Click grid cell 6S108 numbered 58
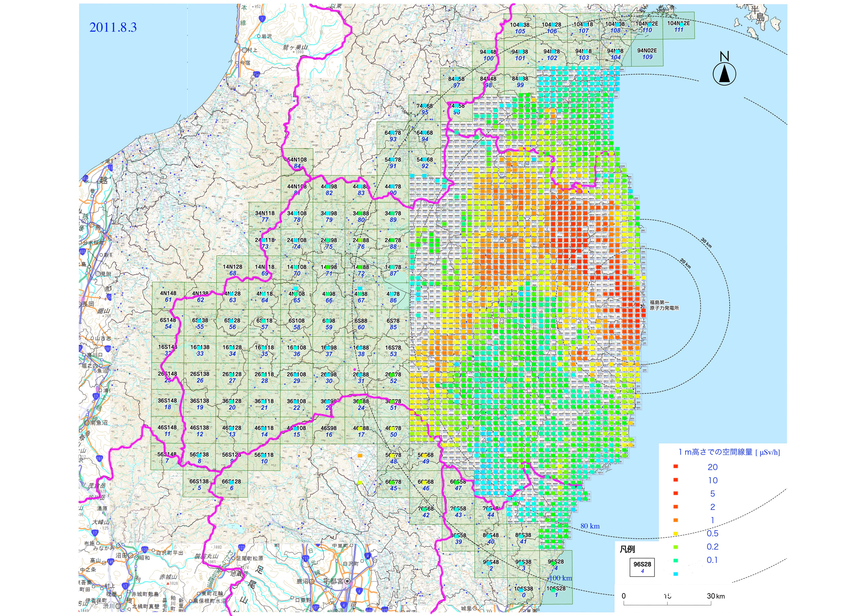Viewport: 866px width, 616px height. click(296, 323)
